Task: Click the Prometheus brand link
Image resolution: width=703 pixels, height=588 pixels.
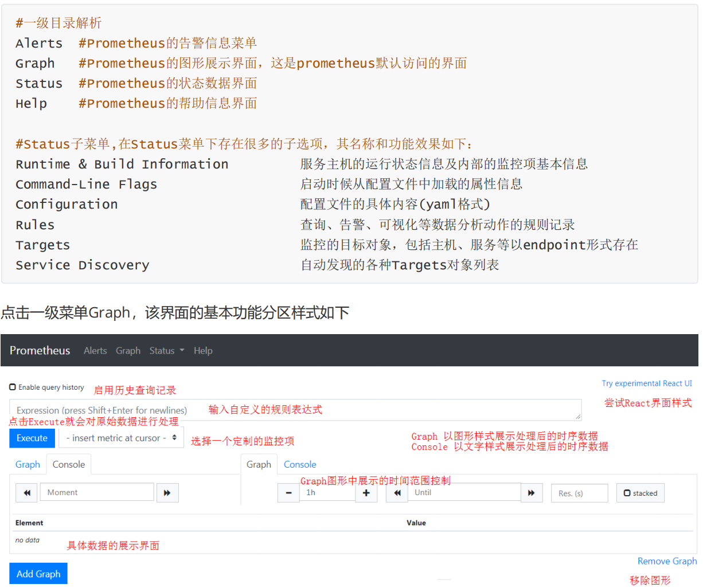Action: click(x=40, y=351)
